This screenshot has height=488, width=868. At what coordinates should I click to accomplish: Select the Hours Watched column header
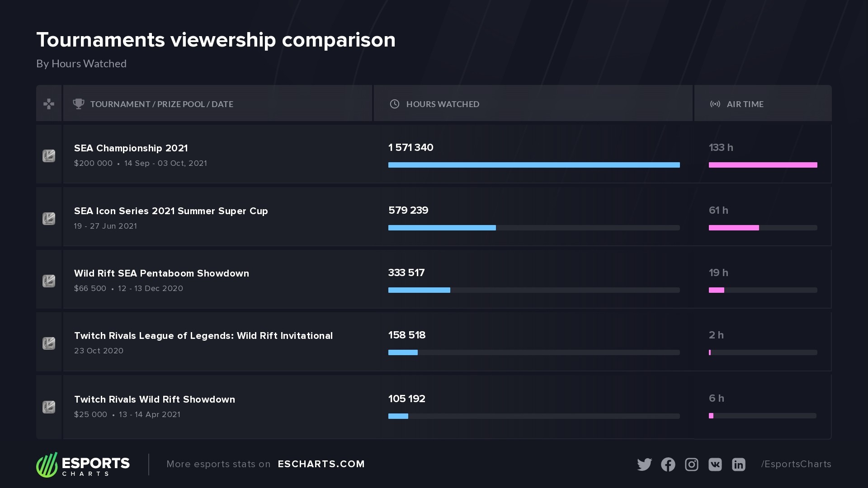443,104
